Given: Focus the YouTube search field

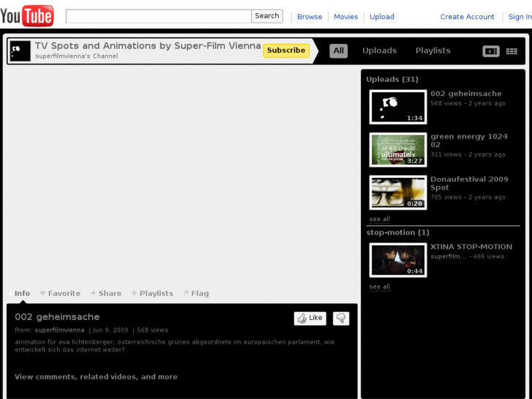Looking at the screenshot, I should 159,16.
